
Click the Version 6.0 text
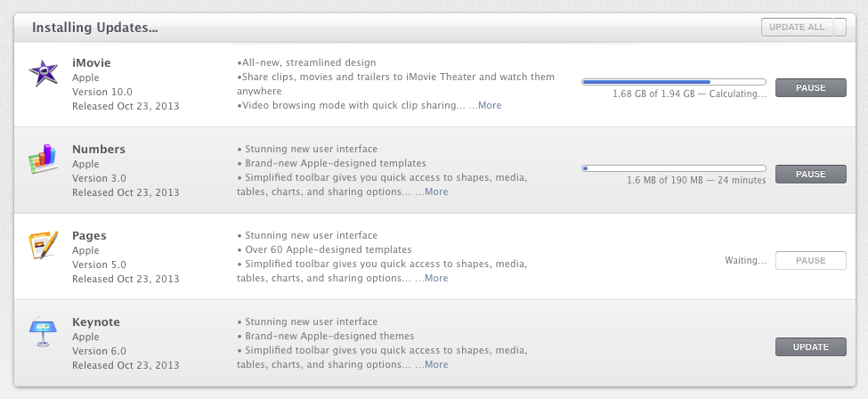coord(99,351)
